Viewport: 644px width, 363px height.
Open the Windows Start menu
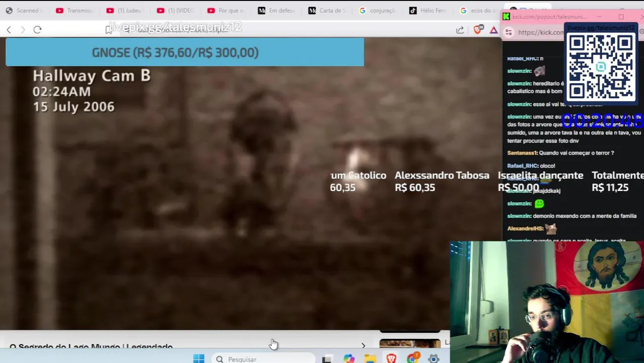[x=199, y=358]
